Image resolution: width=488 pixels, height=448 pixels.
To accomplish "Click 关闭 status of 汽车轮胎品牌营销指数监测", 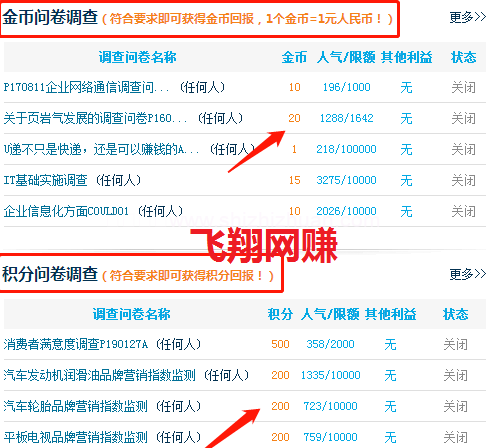I will pyautogui.click(x=456, y=406).
